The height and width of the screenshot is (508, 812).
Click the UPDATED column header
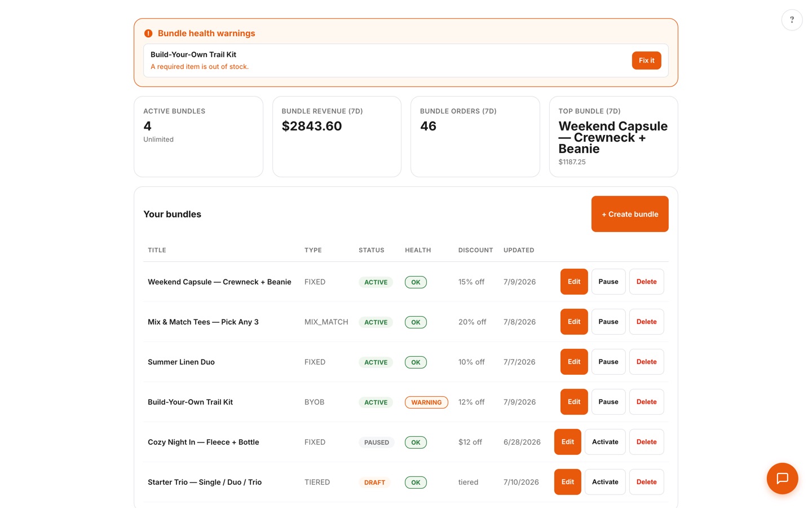pos(519,250)
